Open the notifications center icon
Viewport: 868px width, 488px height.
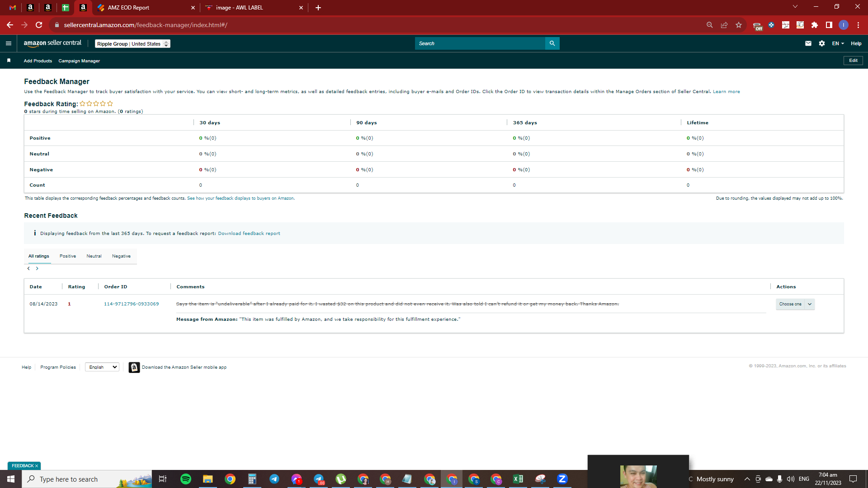tap(853, 479)
